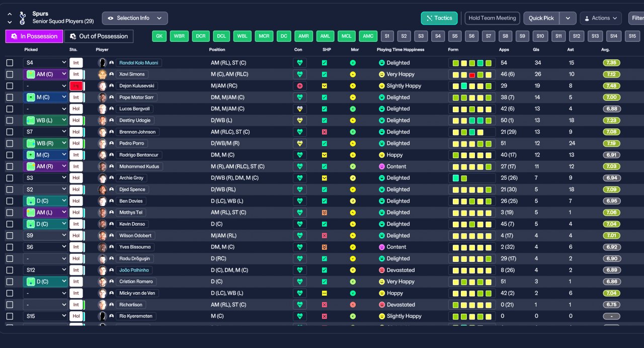Click Richarlison's red morale icon

[x=353, y=305]
